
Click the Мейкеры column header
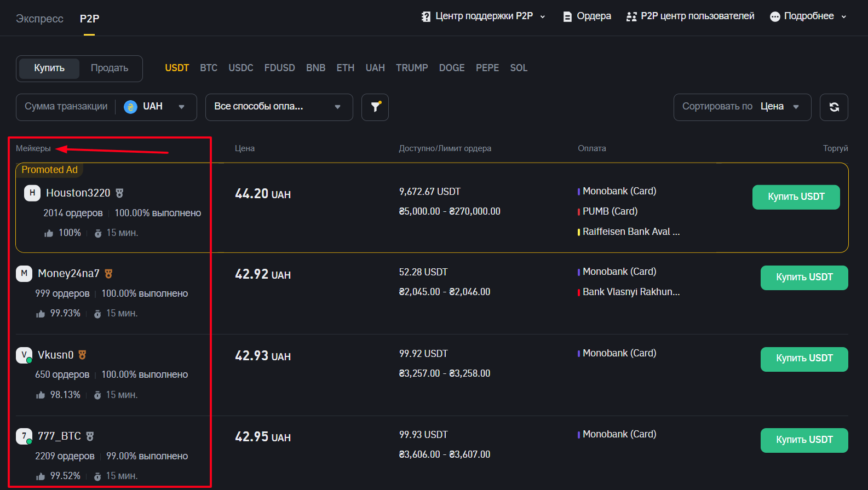[33, 148]
